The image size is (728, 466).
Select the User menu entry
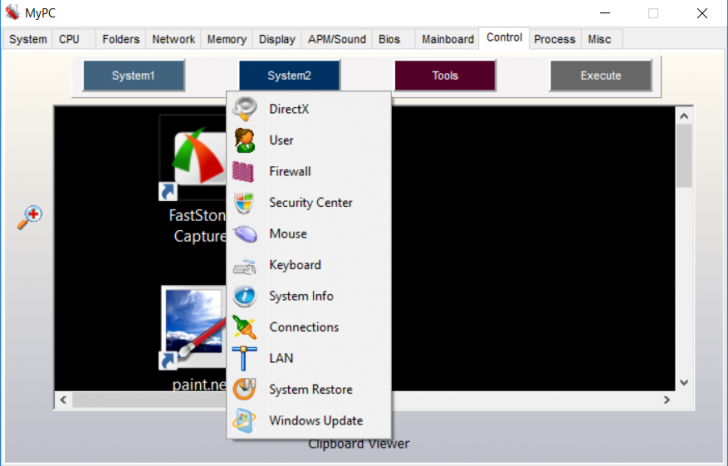point(309,140)
